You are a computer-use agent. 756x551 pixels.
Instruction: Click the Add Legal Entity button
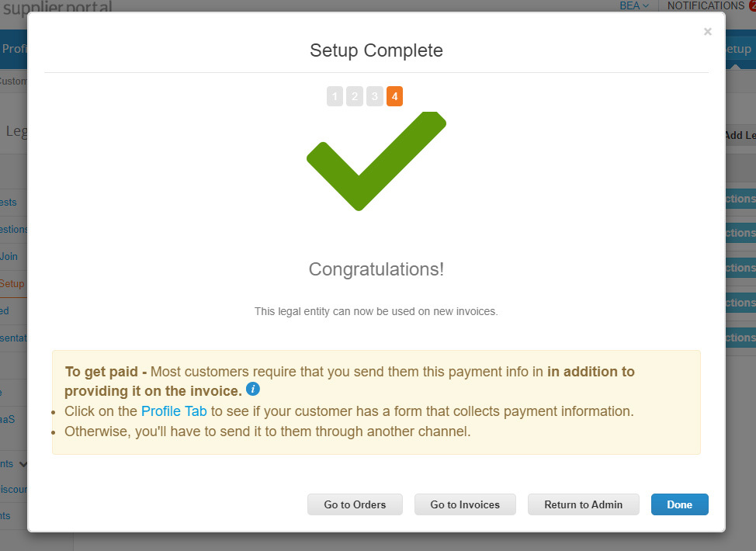click(740, 135)
